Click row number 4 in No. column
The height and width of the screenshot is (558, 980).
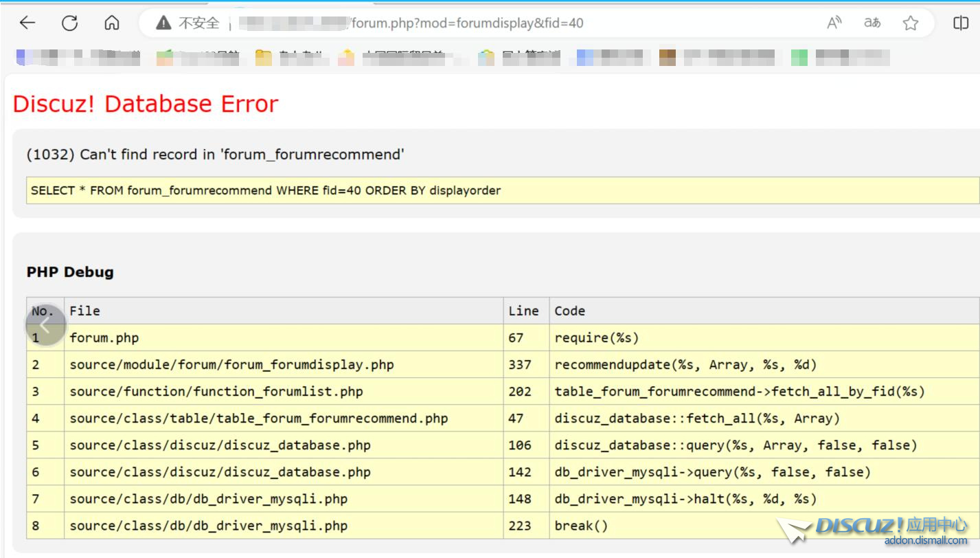(45, 418)
